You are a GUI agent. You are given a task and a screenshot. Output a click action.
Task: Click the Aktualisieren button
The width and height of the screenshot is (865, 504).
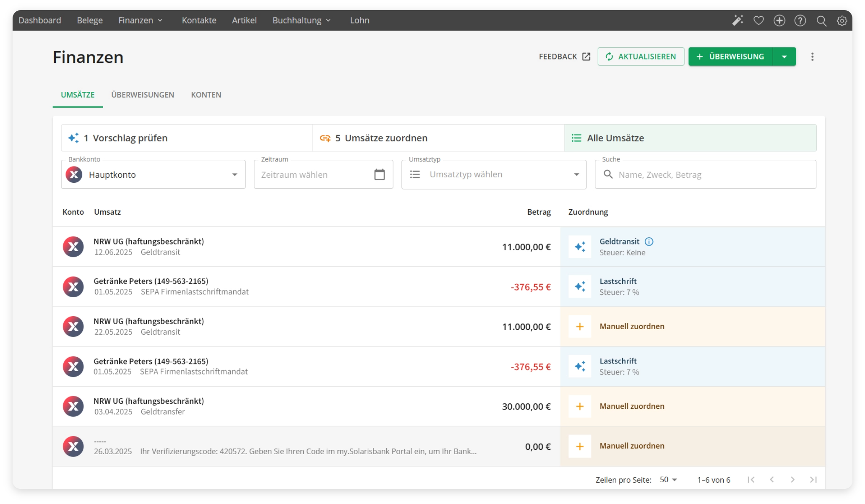641,57
